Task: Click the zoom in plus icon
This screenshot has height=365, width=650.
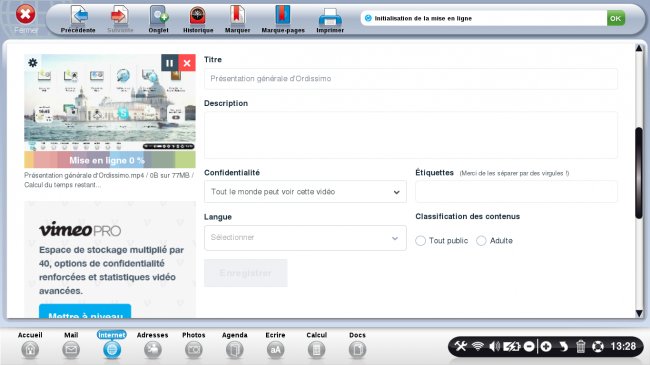Action: click(x=546, y=346)
